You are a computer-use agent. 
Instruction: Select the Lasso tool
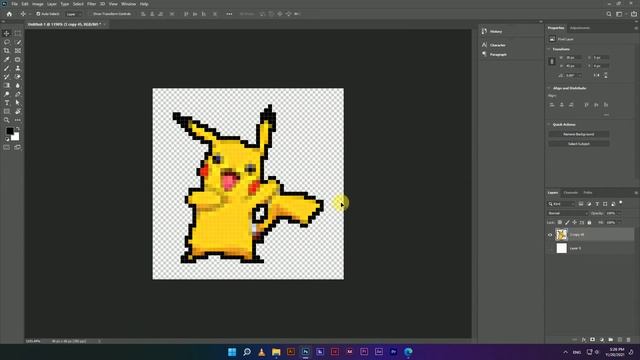point(7,42)
